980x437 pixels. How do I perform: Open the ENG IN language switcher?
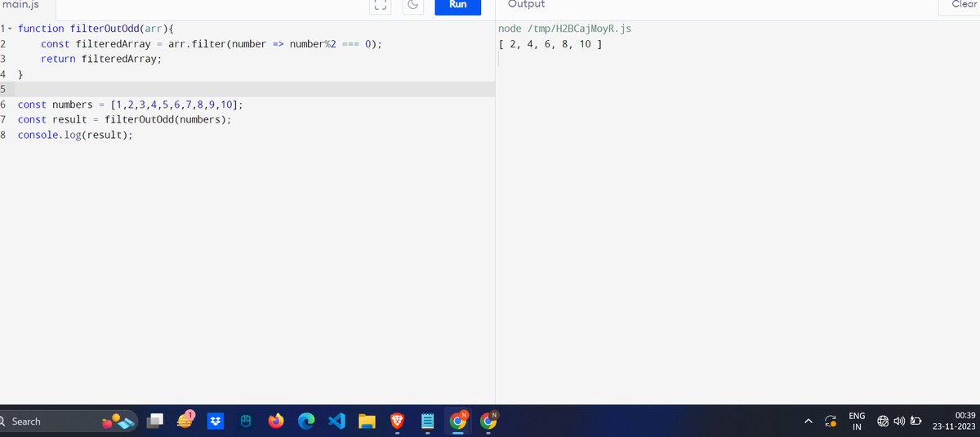tap(857, 421)
